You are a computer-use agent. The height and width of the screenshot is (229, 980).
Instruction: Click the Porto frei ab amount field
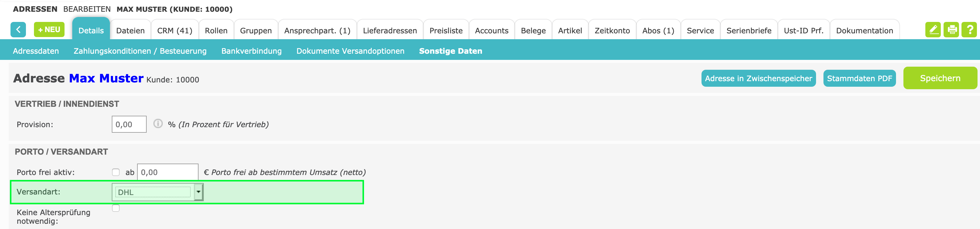[167, 172]
